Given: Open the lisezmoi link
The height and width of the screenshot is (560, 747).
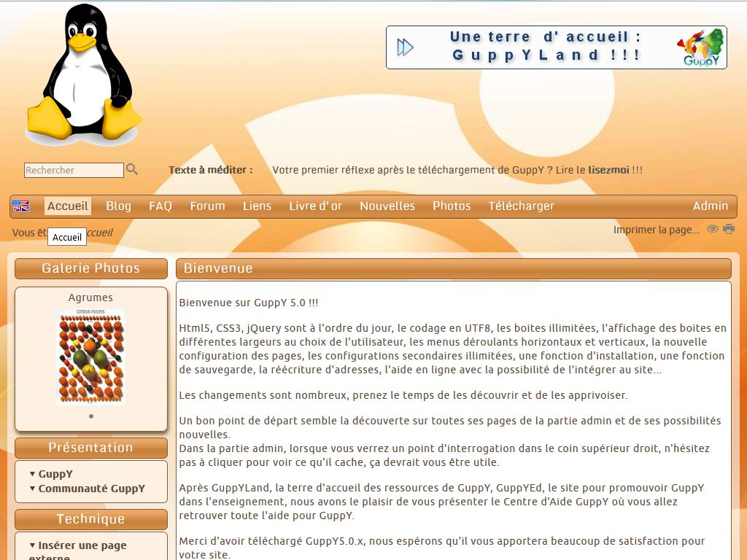Looking at the screenshot, I should click(608, 170).
